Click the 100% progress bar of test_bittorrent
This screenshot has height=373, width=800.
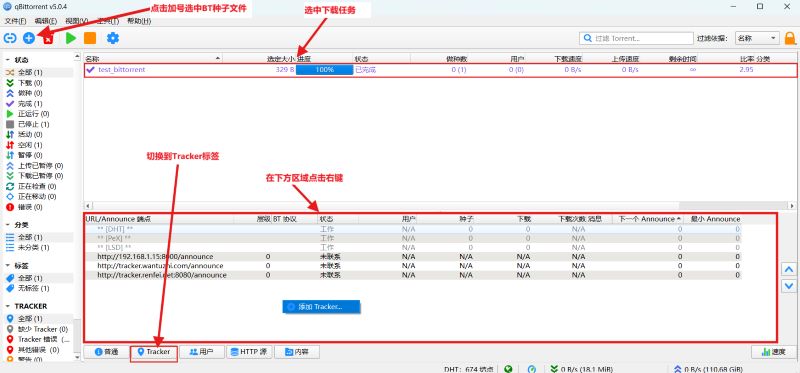324,69
